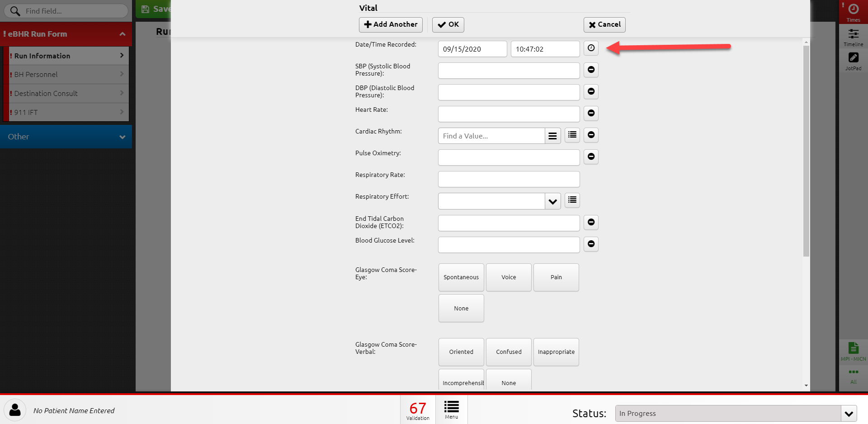Screen dimensions: 868x424
Task: Select Oriented for Glasgow Coma Verbal
Action: click(x=461, y=352)
